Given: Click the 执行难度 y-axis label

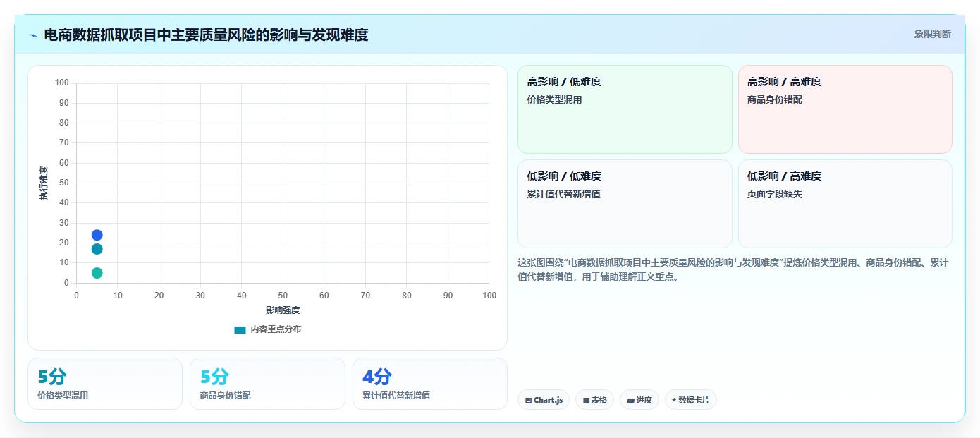Looking at the screenshot, I should tap(44, 183).
